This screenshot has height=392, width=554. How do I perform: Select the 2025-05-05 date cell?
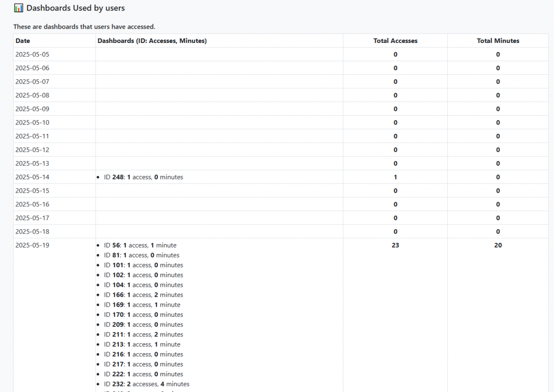click(32, 54)
